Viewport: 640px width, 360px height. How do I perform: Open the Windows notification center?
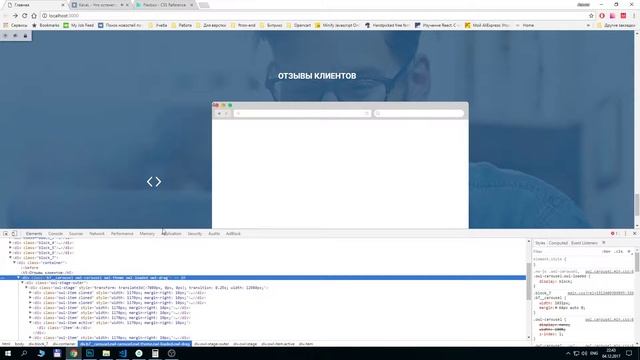click(629, 353)
